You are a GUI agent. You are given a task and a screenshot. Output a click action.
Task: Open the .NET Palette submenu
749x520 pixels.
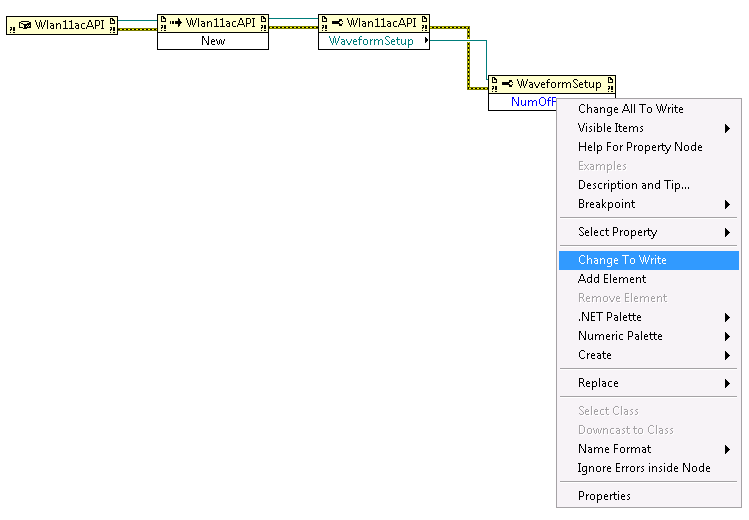pyautogui.click(x=609, y=317)
